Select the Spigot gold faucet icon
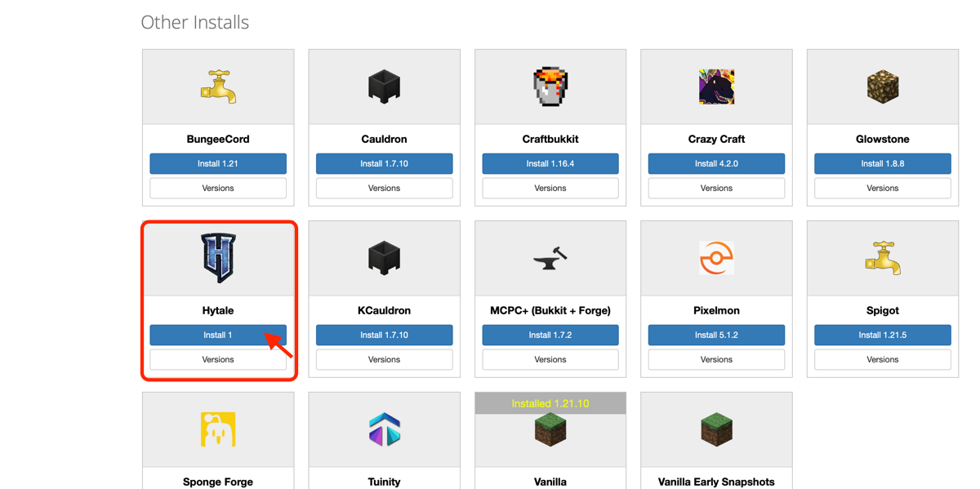 882,258
